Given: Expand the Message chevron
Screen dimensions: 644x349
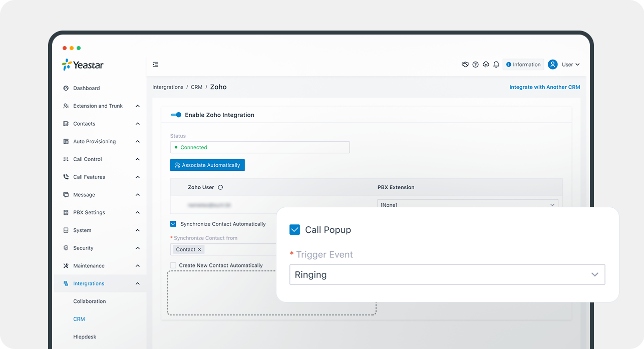Looking at the screenshot, I should pyautogui.click(x=138, y=195).
